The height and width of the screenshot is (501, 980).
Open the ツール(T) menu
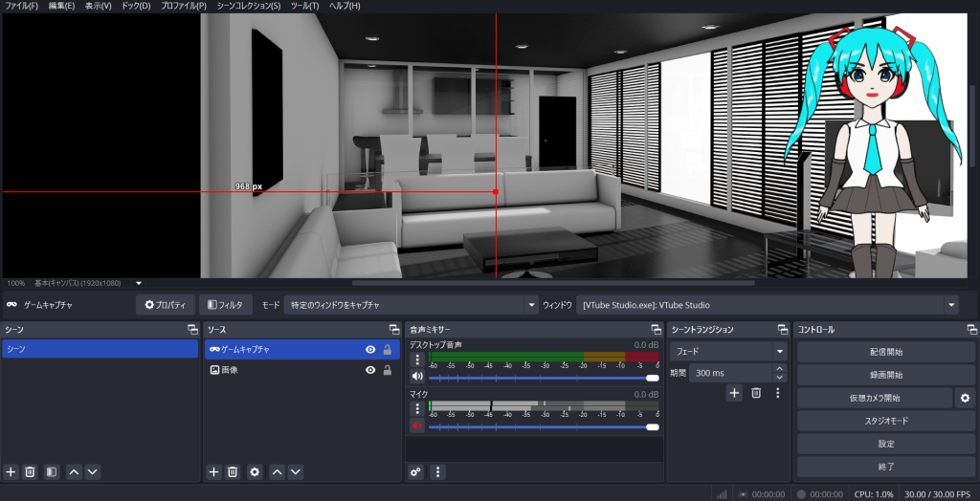305,6
